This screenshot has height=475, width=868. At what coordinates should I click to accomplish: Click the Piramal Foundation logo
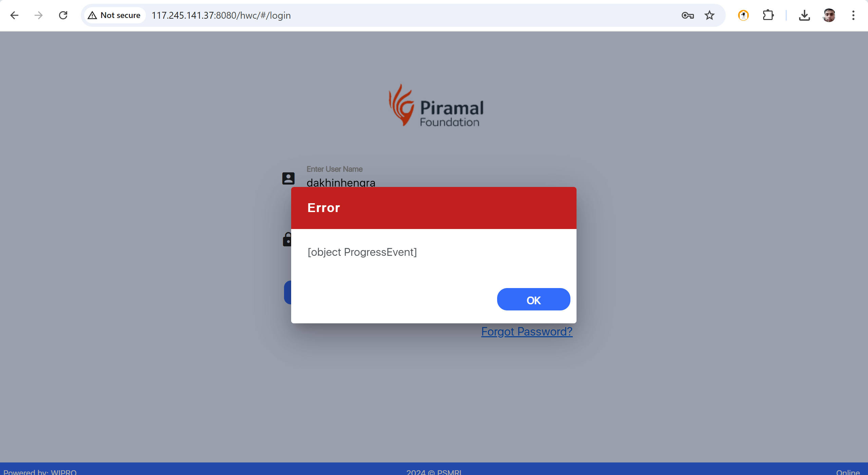[436, 106]
